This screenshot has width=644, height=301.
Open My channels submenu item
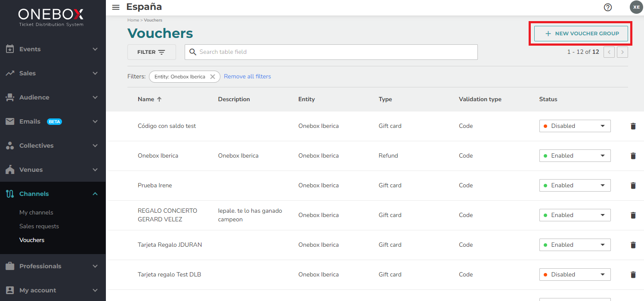point(36,212)
